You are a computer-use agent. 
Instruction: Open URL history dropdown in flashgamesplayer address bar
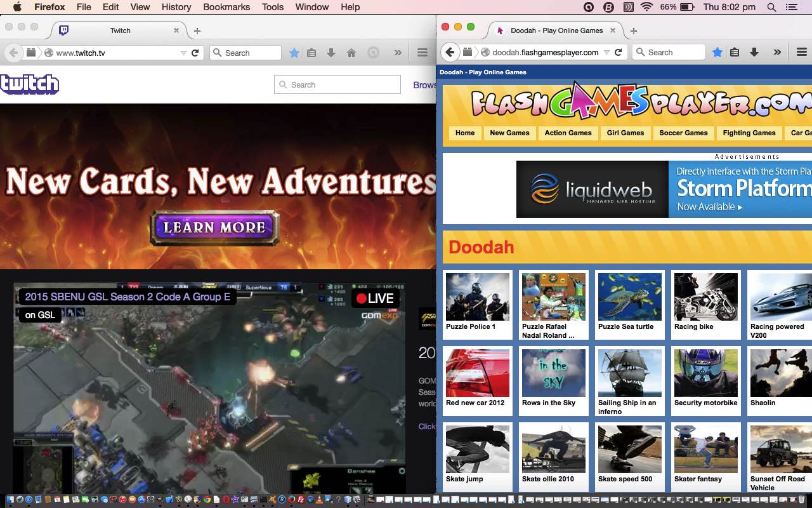pos(606,52)
